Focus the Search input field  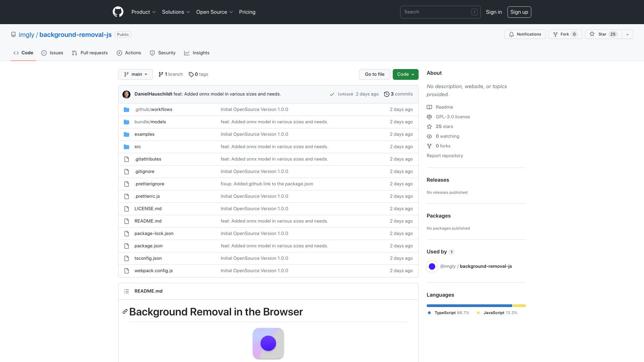440,12
